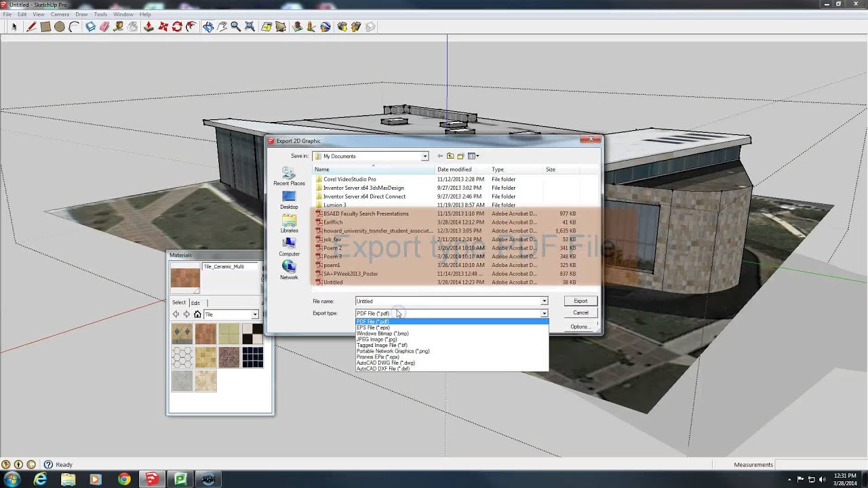Activate the Move tool
Image resolution: width=868 pixels, height=488 pixels.
(163, 26)
